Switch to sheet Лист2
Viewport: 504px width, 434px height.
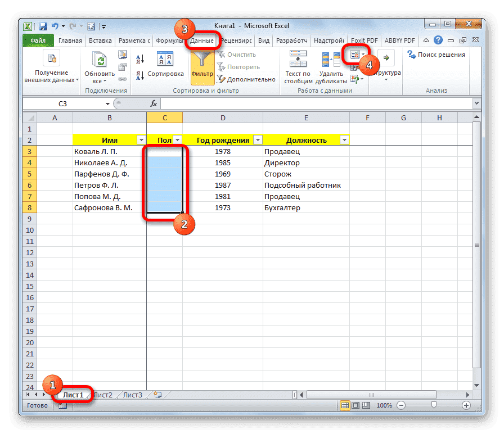click(103, 395)
